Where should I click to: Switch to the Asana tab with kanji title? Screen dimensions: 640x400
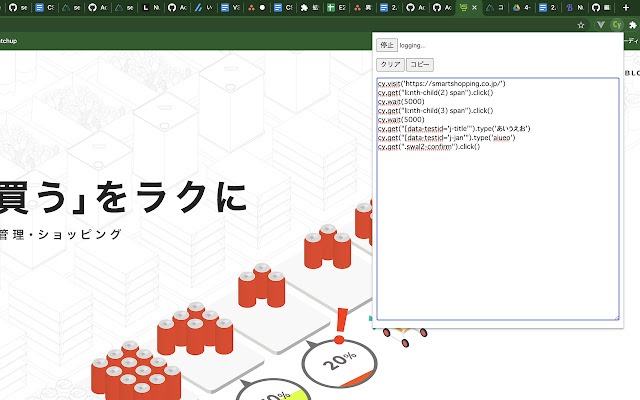(362, 7)
